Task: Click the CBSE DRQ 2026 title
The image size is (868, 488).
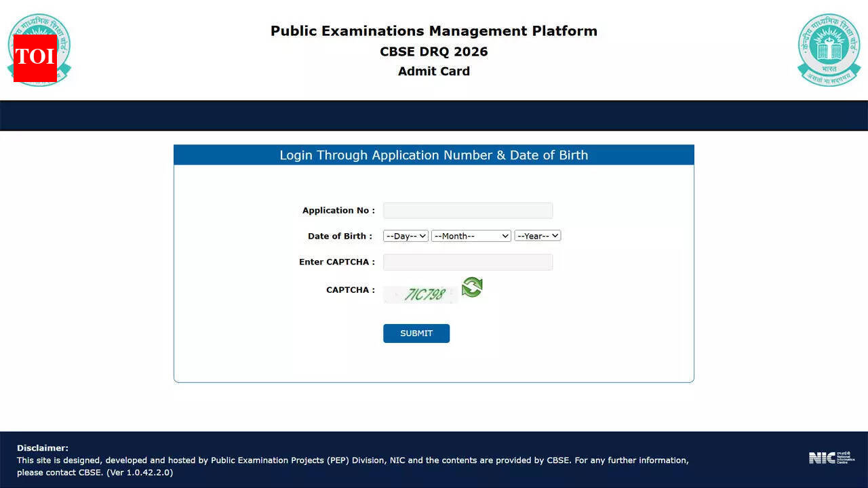Action: coord(433,52)
